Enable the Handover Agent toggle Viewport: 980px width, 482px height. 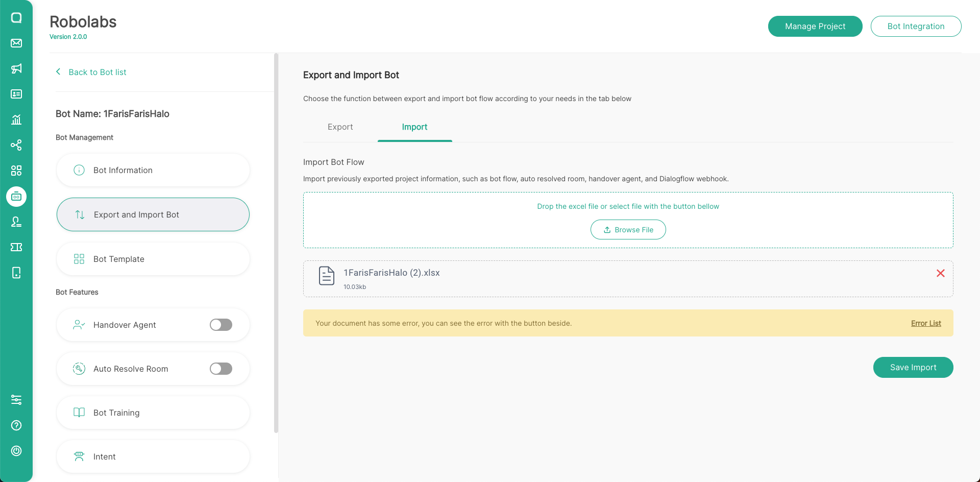[221, 325]
